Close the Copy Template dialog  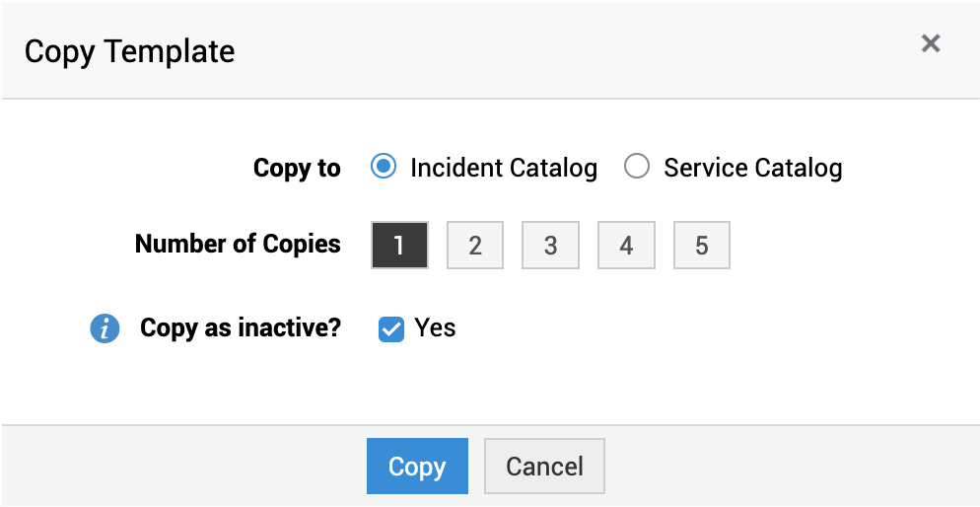tap(931, 43)
